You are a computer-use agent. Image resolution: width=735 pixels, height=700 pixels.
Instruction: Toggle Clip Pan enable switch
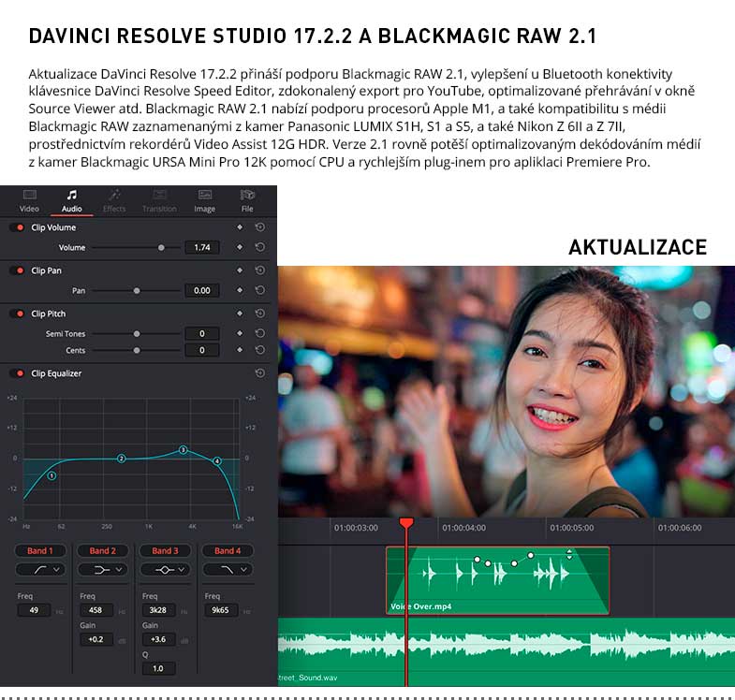(x=18, y=270)
